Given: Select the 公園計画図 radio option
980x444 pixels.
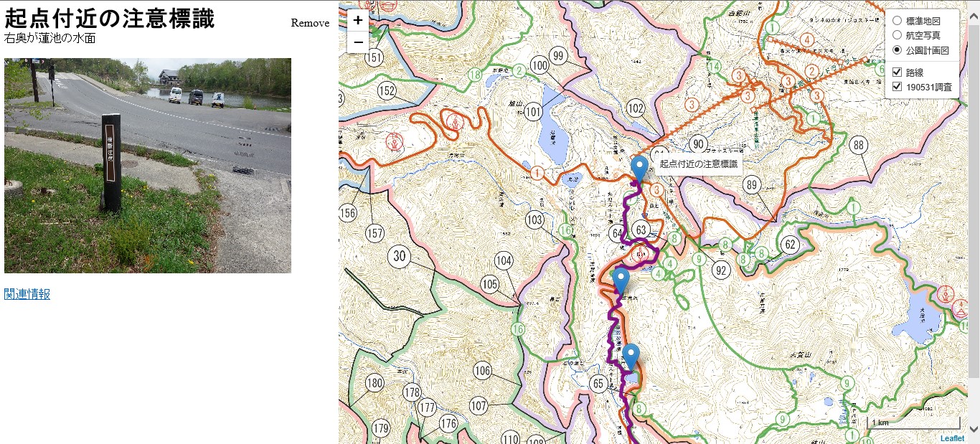Looking at the screenshot, I should pos(897,50).
